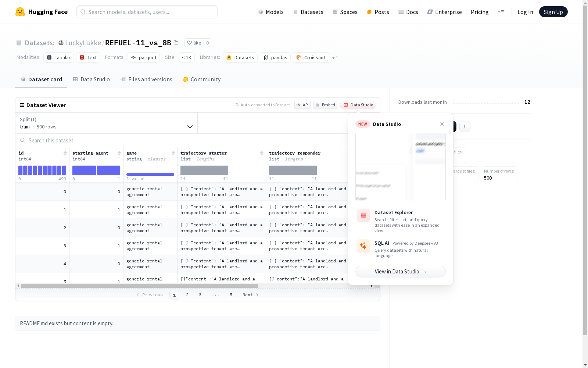Viewport: 588px width, 368px height.
Task: Open the Dataset card tab
Action: [41, 79]
